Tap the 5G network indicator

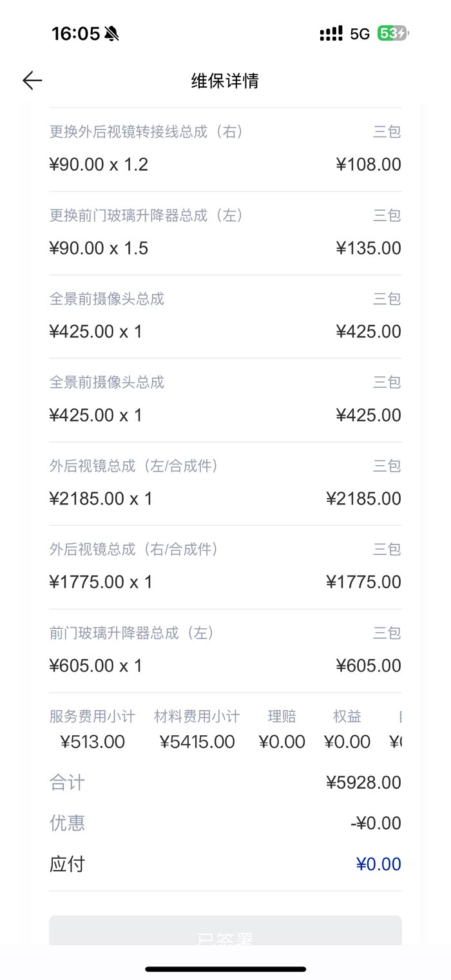[x=360, y=34]
